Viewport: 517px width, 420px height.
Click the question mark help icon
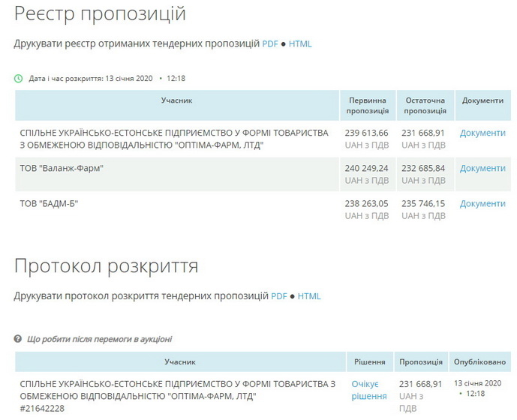19,339
